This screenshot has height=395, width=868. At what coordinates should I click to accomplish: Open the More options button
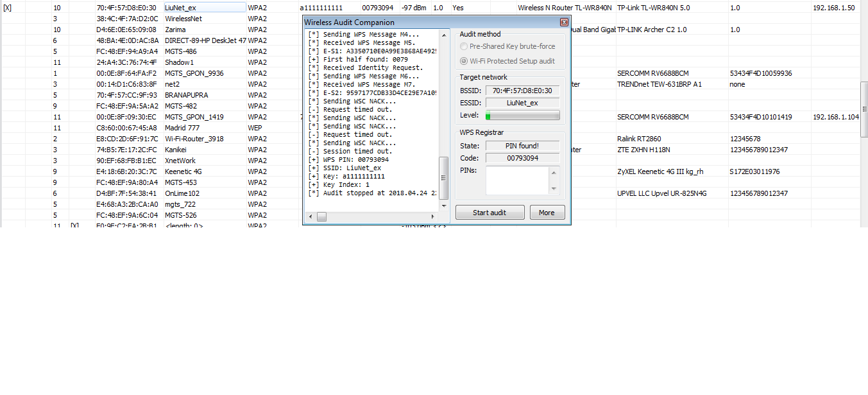[547, 213]
